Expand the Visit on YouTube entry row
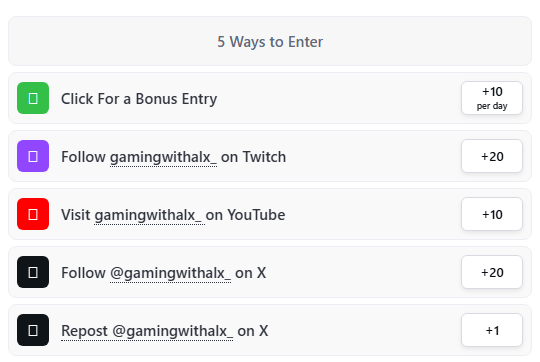This screenshot has height=362, width=540. [x=270, y=214]
